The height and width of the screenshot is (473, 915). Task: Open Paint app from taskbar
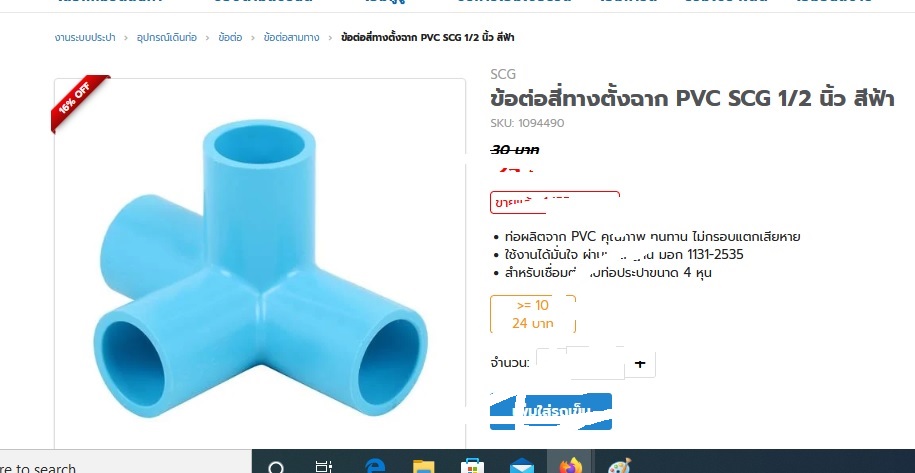(x=619, y=467)
